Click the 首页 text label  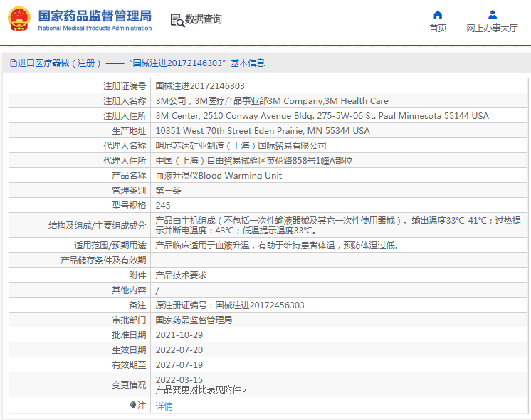tap(438, 28)
